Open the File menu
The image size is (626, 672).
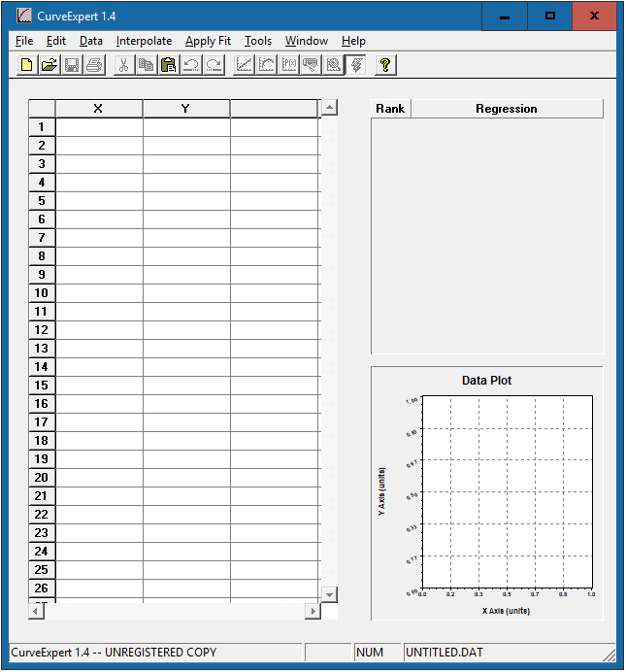(24, 41)
